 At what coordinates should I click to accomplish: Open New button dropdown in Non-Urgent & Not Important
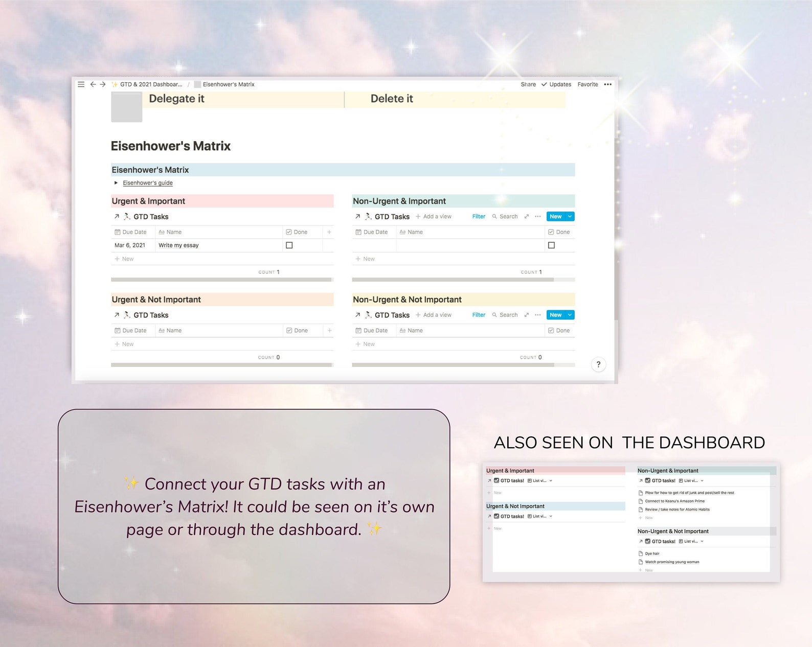click(x=570, y=315)
